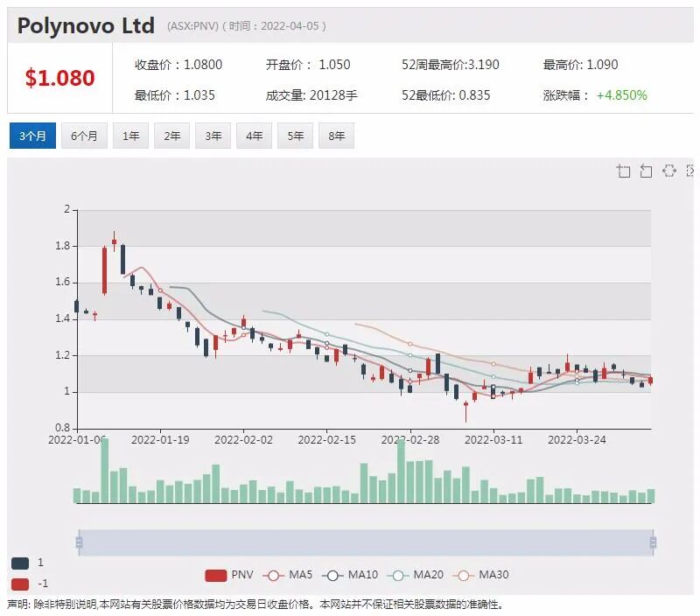Click the restore chart icon

tap(668, 171)
